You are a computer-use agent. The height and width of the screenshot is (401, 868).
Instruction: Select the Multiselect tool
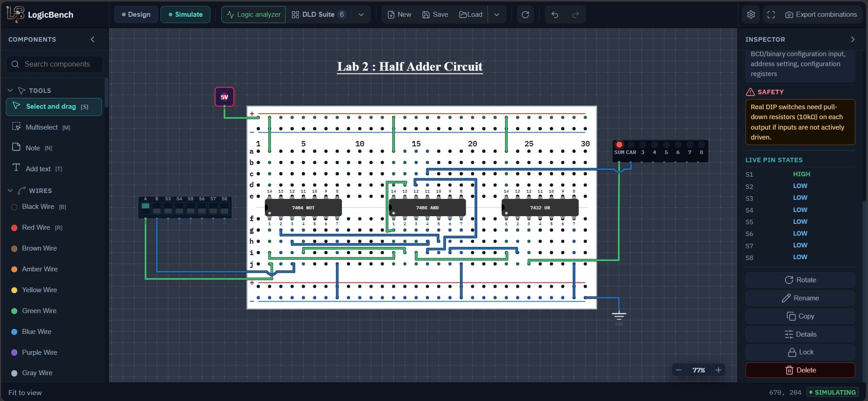pos(54,127)
